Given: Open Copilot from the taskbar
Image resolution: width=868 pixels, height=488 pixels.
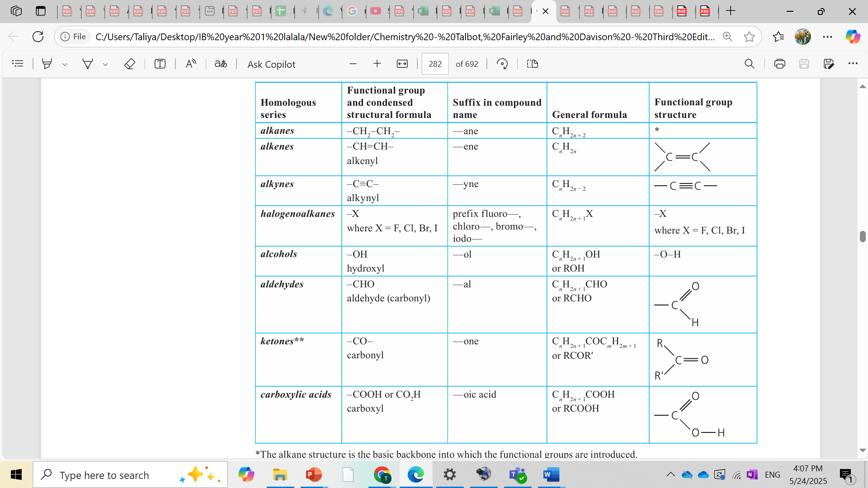Looking at the screenshot, I should [246, 474].
